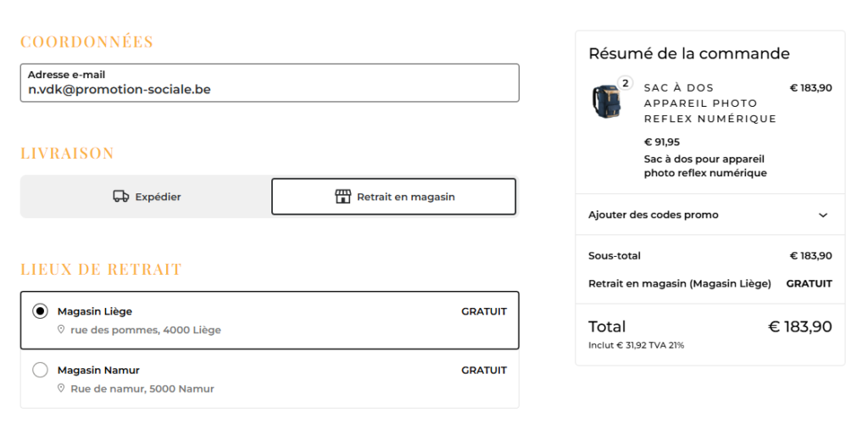868x441 pixels.
Task: Switch to the Retrait en magasin tab
Action: (393, 197)
